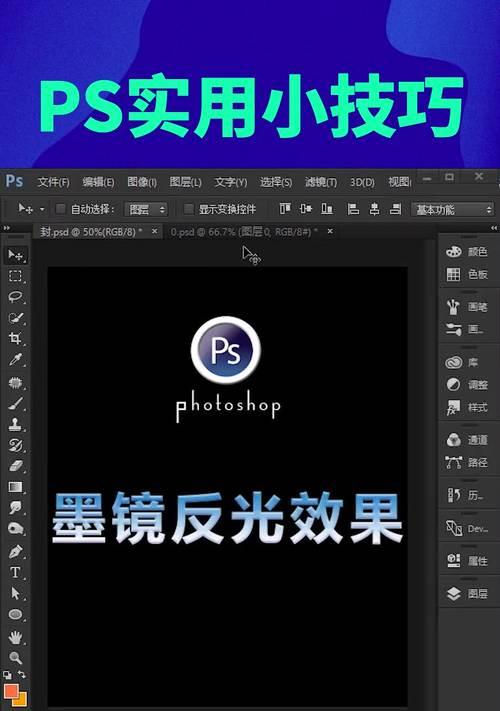Select the Rectangular Marquee tool
Viewport: 500px width, 711px height.
point(15,276)
